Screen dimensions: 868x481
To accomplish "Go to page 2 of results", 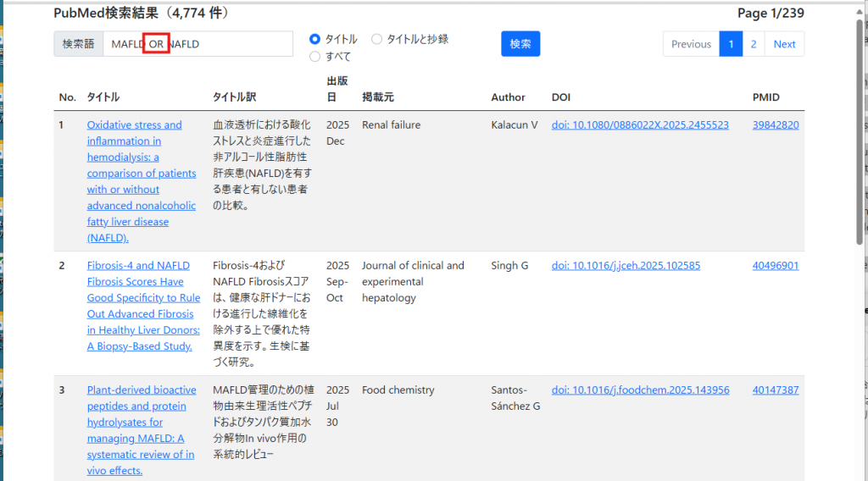I will pos(754,44).
